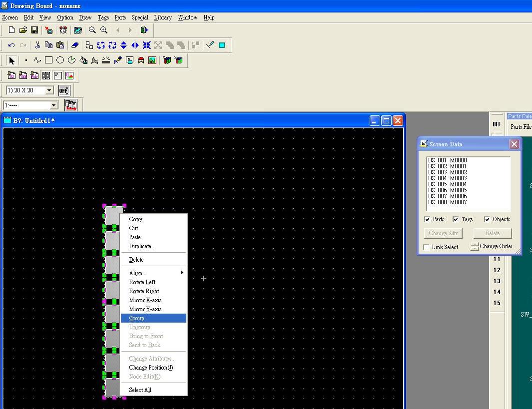The height and width of the screenshot is (409, 532).
Task: Toggle the Tags checkbox
Action: [456, 219]
